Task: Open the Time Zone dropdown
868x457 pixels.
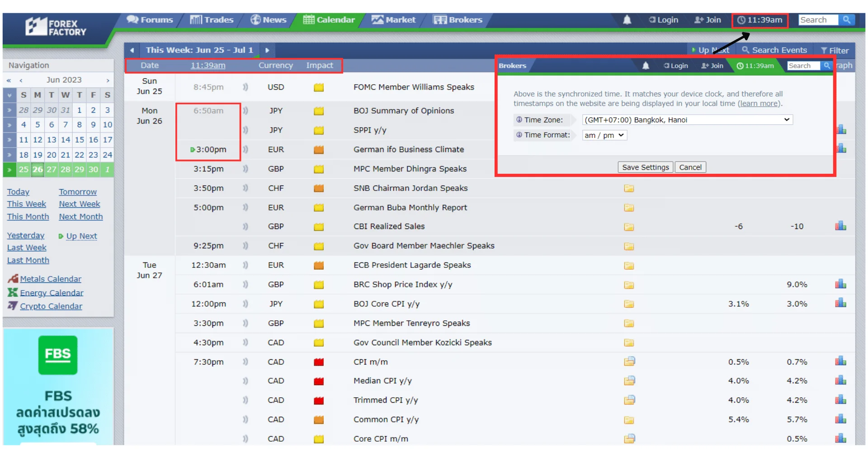Action: pos(687,120)
